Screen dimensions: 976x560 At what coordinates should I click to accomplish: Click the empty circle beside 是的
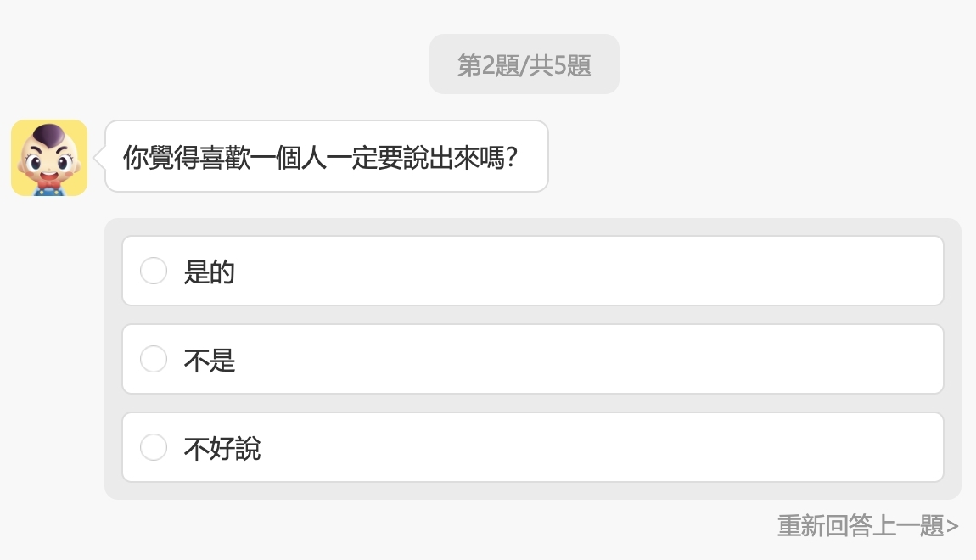(x=154, y=270)
